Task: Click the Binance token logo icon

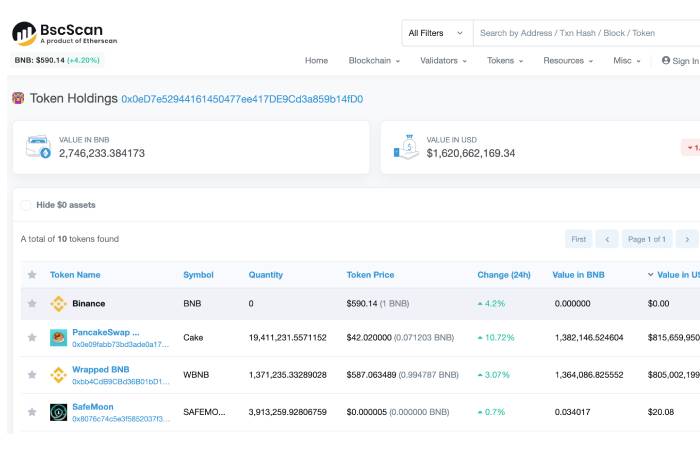Action: [58, 304]
